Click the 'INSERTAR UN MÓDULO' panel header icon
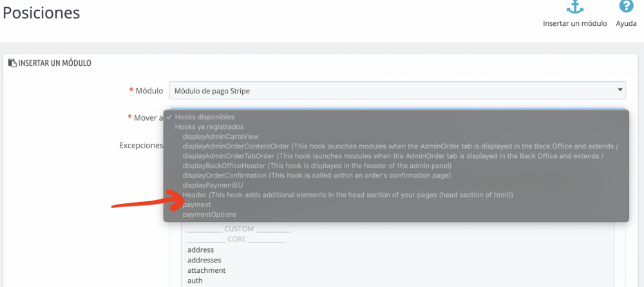 12,63
